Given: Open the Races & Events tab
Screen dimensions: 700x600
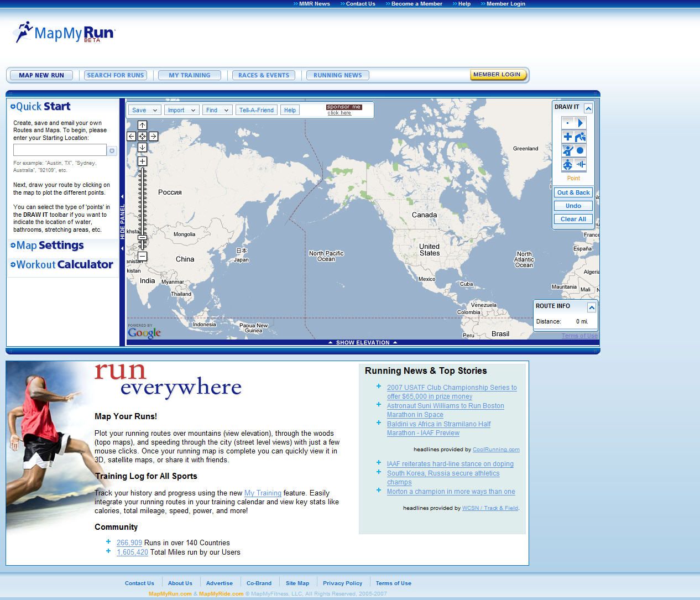Looking at the screenshot, I should [264, 75].
